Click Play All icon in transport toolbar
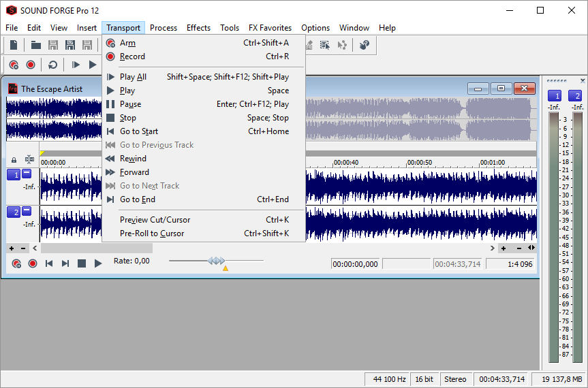Screen dimensions: 588x388 76,65
